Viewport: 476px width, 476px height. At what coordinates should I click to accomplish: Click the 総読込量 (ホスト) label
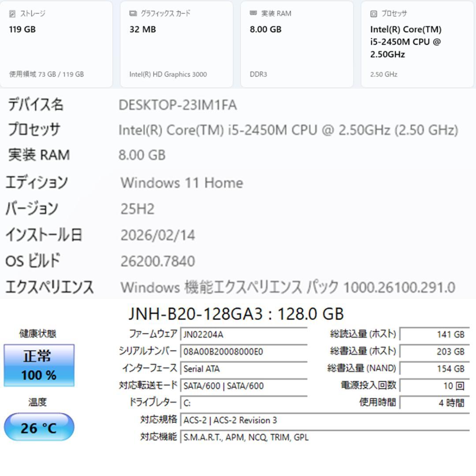[363, 334]
